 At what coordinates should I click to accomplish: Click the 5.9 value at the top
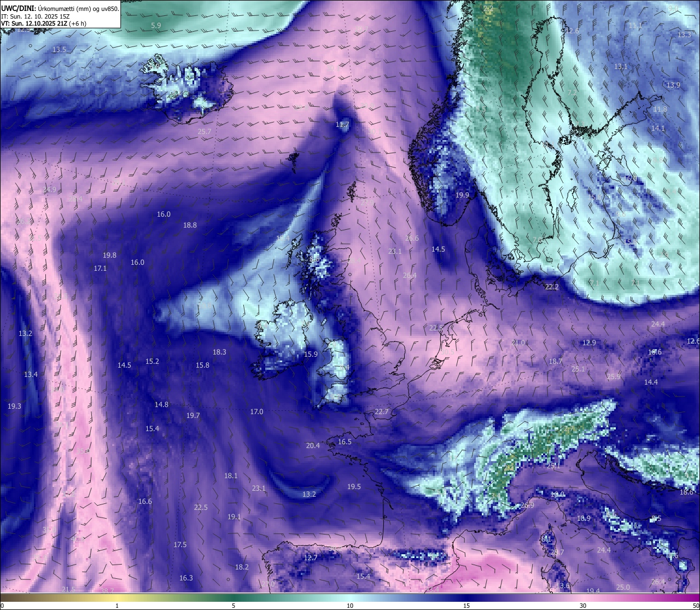click(156, 25)
